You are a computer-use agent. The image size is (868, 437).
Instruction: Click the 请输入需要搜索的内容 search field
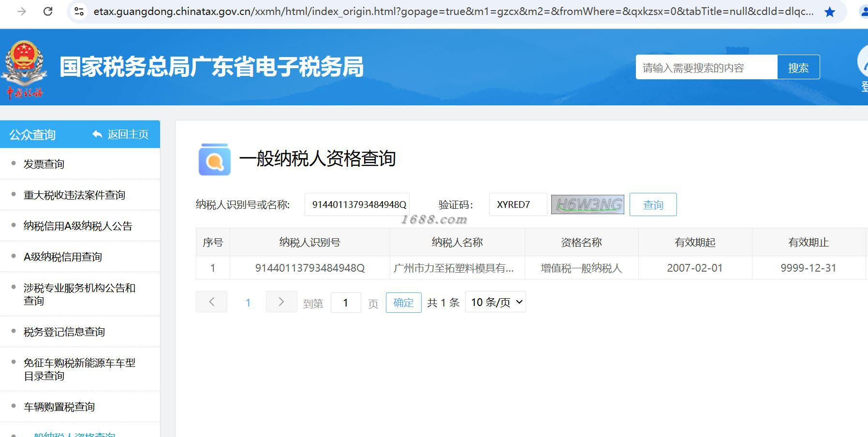[x=706, y=67]
